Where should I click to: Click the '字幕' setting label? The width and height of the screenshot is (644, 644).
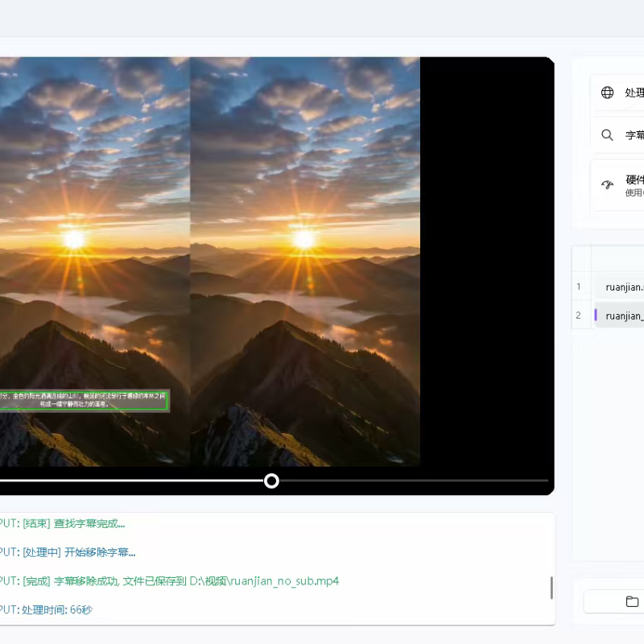click(x=634, y=135)
